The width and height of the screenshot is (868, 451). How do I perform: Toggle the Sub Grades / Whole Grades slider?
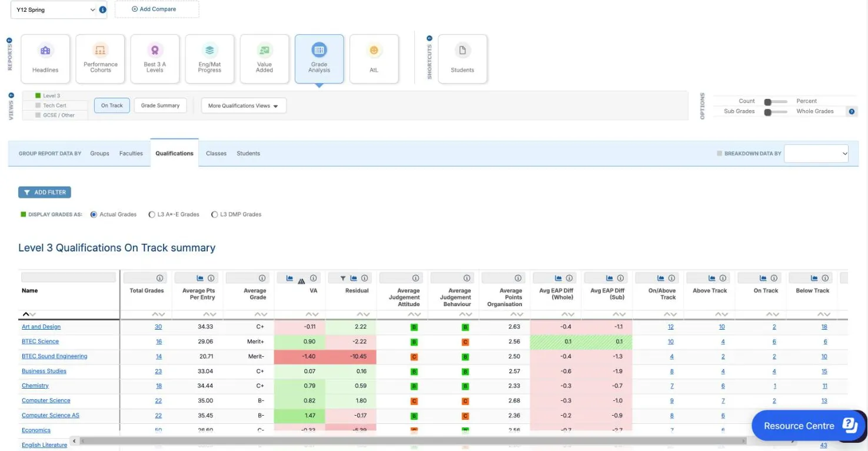(775, 112)
